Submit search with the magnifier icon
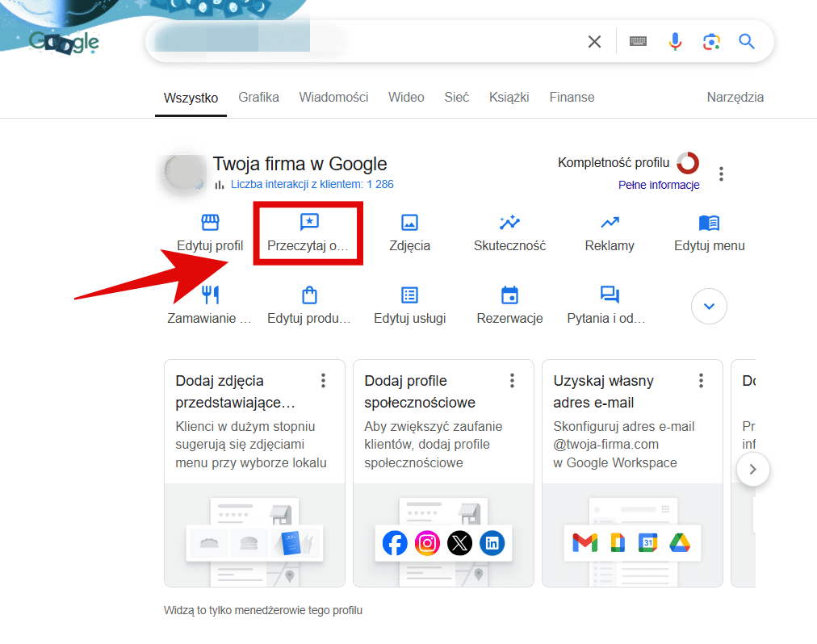 point(747,41)
